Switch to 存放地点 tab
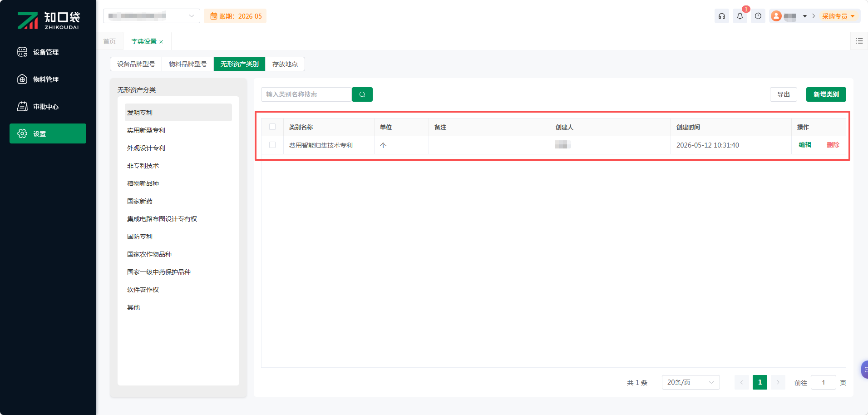The image size is (868, 415). (x=285, y=64)
